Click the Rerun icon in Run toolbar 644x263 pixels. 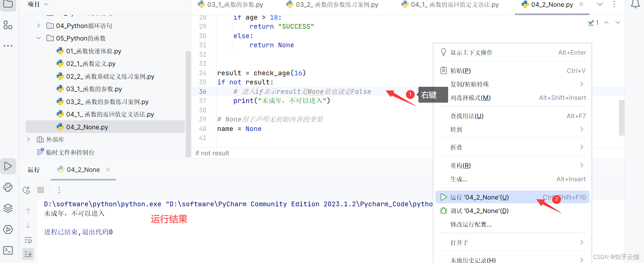click(x=26, y=190)
